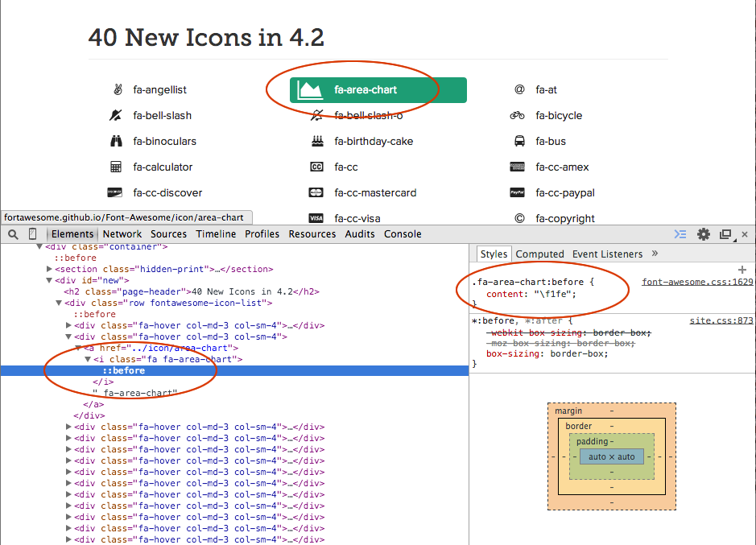The image size is (756, 545).
Task: Open the site.css:873 source link
Action: point(721,320)
